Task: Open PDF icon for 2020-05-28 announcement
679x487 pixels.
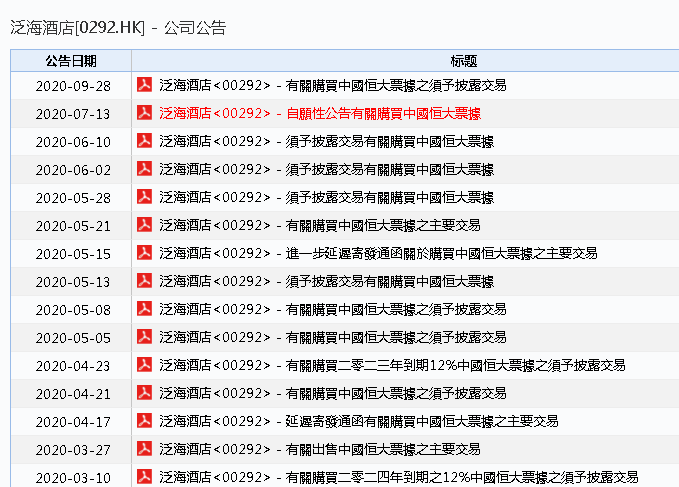Action: coord(144,197)
